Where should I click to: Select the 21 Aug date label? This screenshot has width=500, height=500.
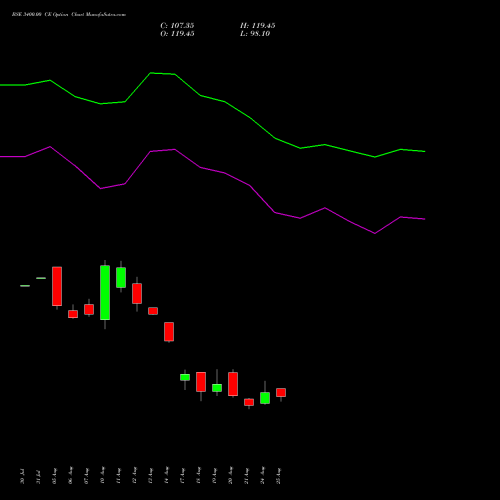pos(246,476)
